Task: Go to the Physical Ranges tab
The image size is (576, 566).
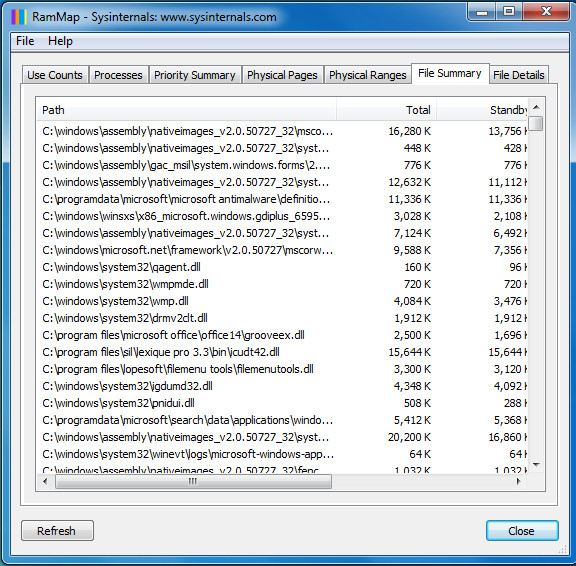Action: (x=368, y=75)
